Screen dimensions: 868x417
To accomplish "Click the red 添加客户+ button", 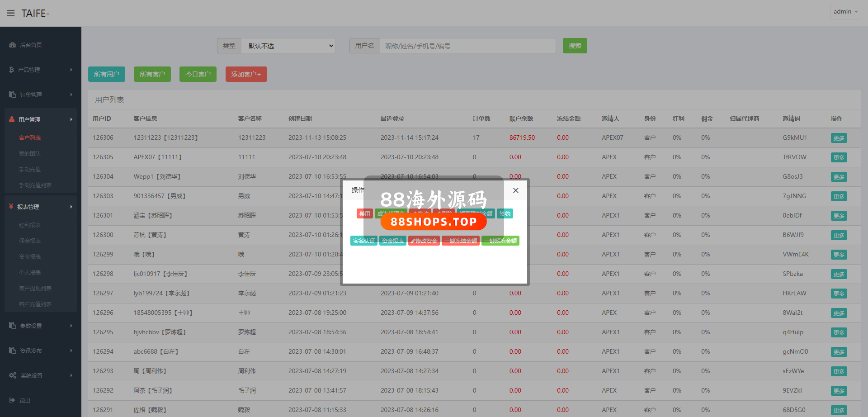I will click(246, 74).
